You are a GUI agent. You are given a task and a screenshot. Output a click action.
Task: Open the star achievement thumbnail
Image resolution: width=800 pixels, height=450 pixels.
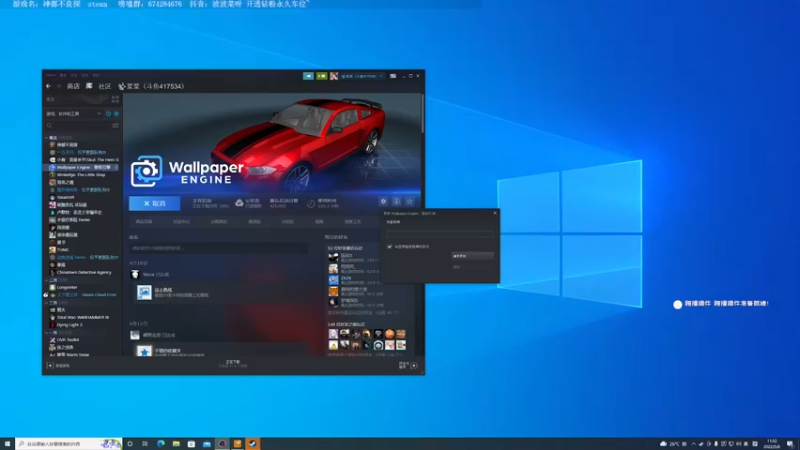click(x=144, y=351)
